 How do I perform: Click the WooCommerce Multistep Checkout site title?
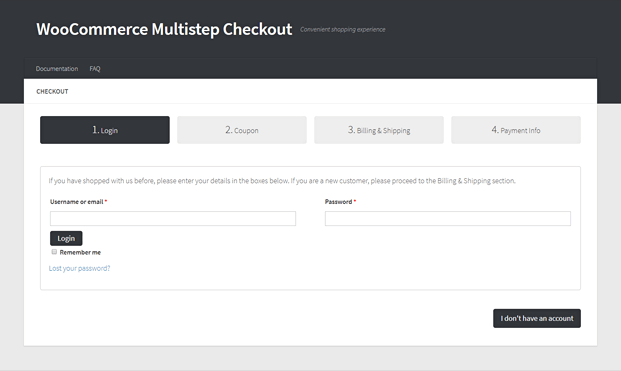[x=164, y=29]
